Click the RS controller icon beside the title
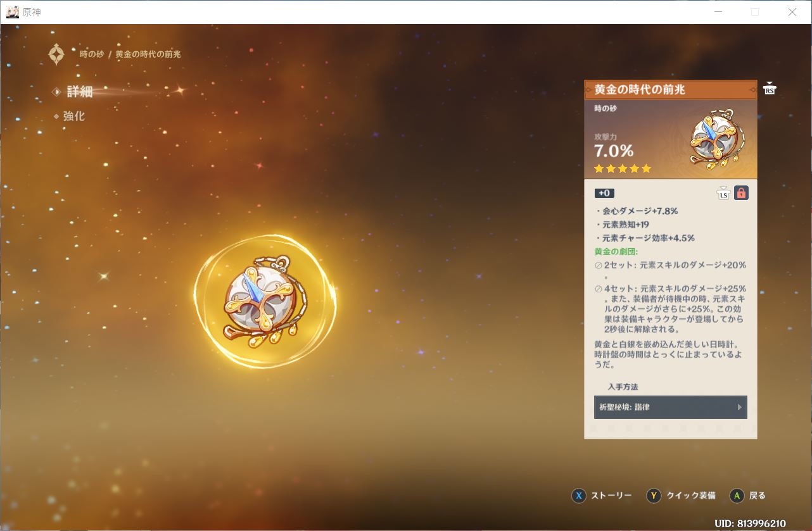This screenshot has height=531, width=812. (x=770, y=89)
